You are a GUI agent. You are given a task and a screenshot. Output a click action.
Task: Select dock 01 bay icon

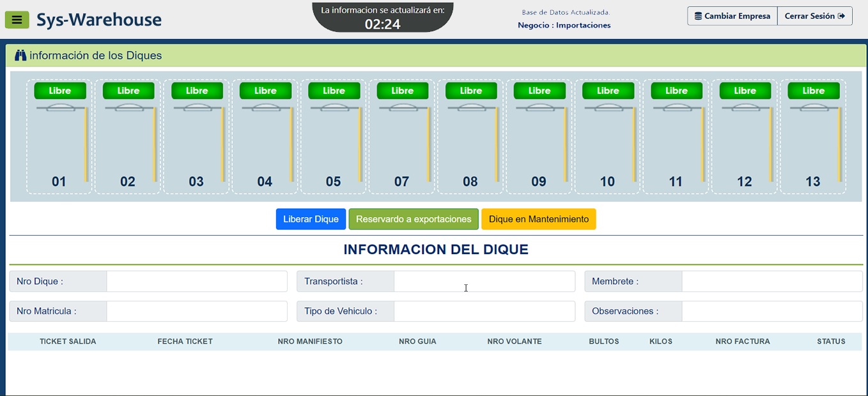pyautogui.click(x=60, y=141)
